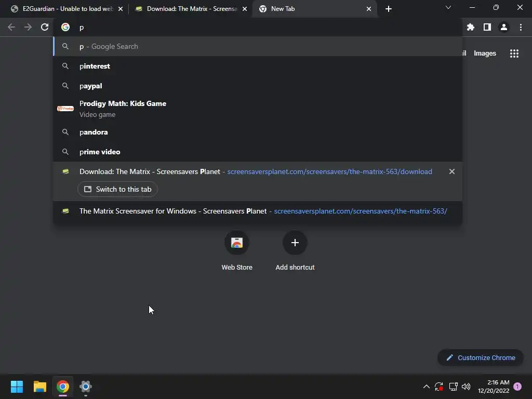Choose 'p - Google Search' suggestion

point(258,46)
